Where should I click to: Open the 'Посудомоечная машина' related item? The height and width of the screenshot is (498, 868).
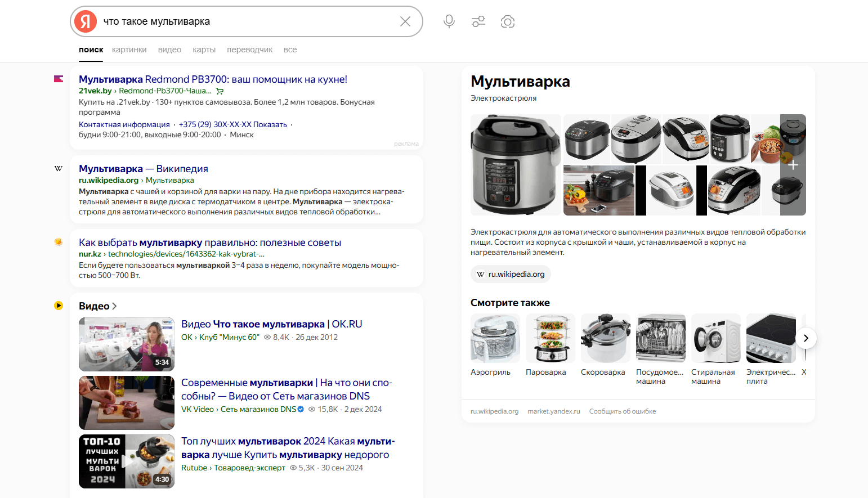pyautogui.click(x=660, y=349)
